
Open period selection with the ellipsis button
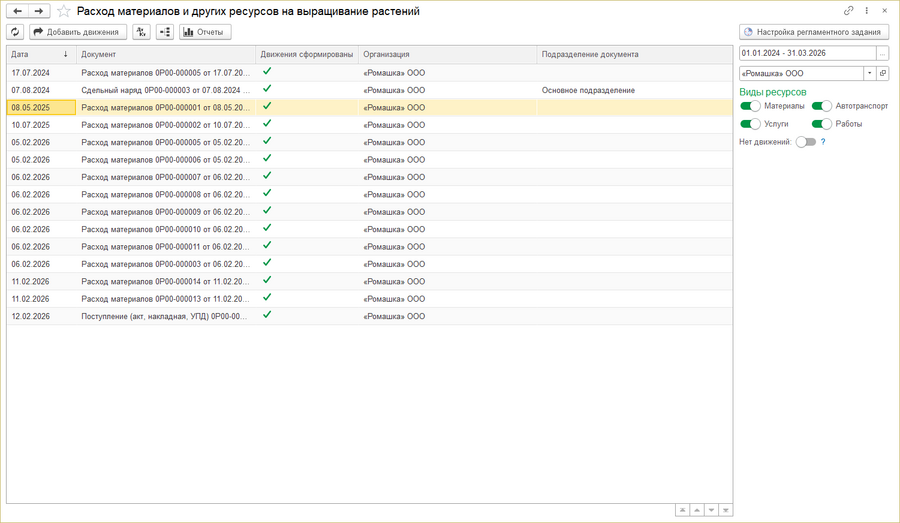point(883,53)
